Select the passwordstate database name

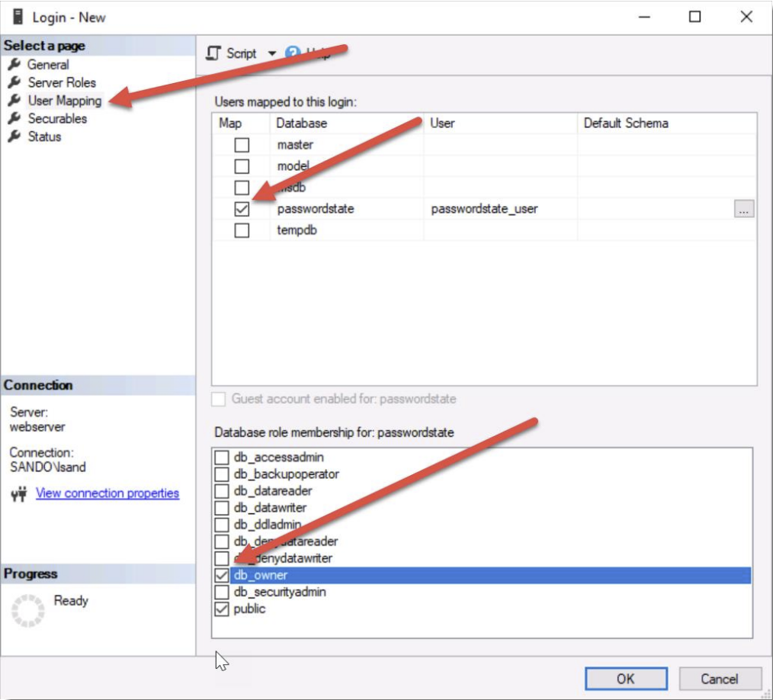[316, 209]
